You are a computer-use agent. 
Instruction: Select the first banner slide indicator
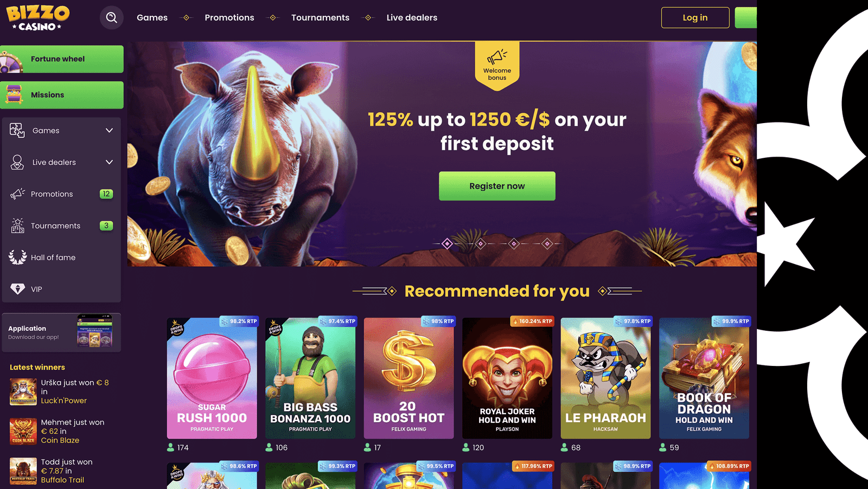447,244
